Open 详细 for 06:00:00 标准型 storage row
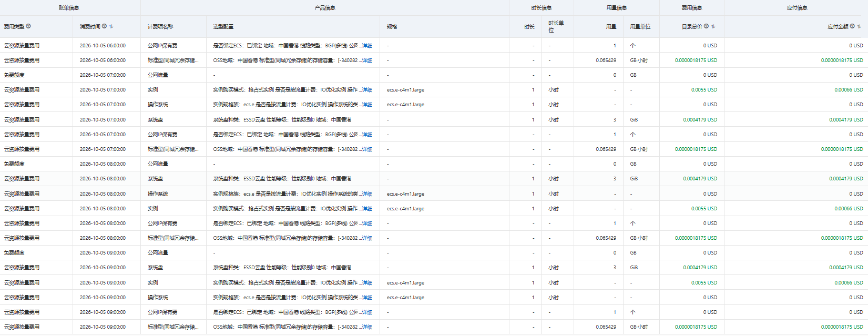Image resolution: width=868 pixels, height=336 pixels. (367, 60)
